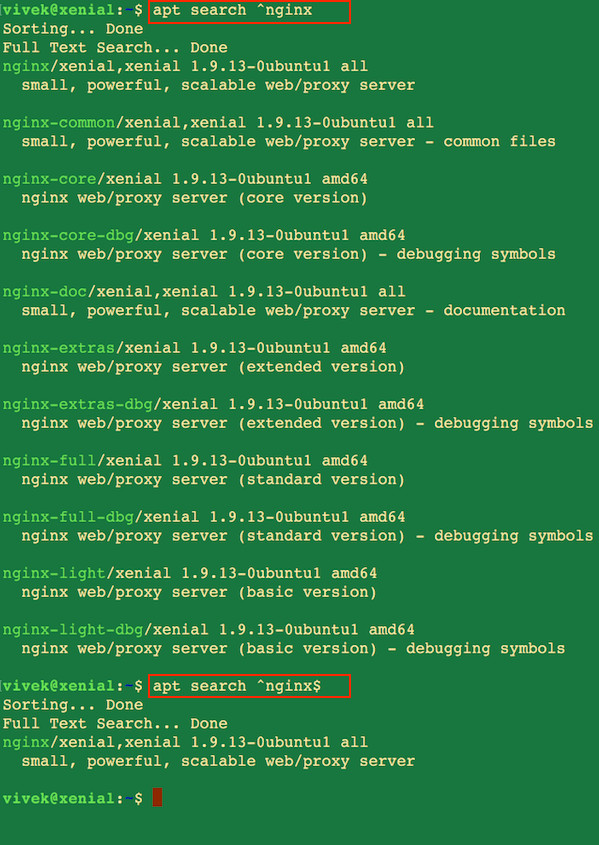Click the 'documentation' word in nginx-doc description
Image resolution: width=599 pixels, height=845 pixels.
[504, 311]
